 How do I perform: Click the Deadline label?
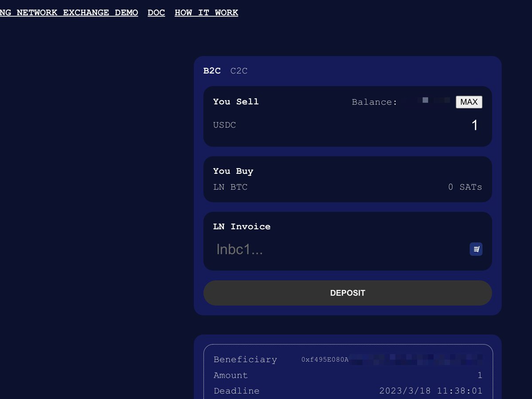[236, 391]
